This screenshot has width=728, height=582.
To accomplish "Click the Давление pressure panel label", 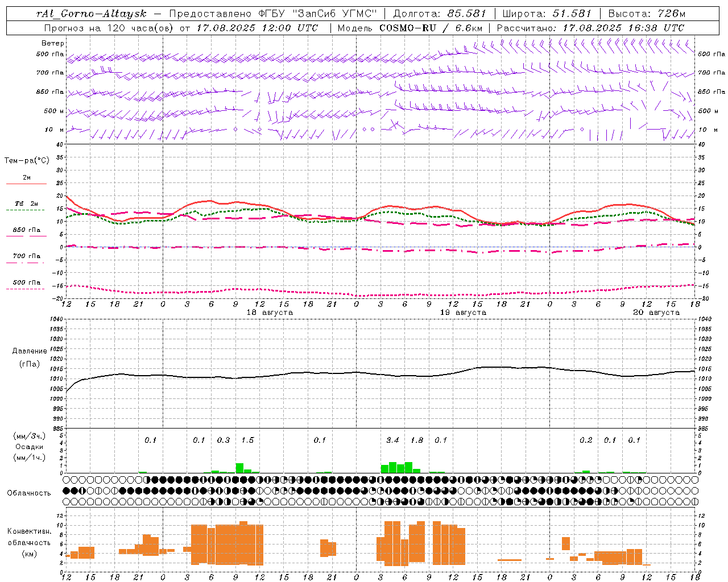I will [x=30, y=351].
